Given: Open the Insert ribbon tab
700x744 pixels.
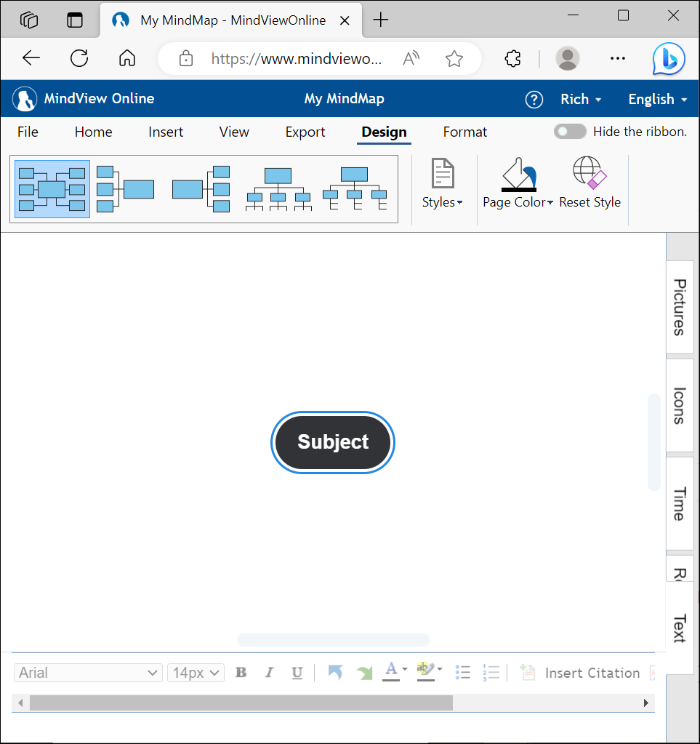Looking at the screenshot, I should 166,132.
